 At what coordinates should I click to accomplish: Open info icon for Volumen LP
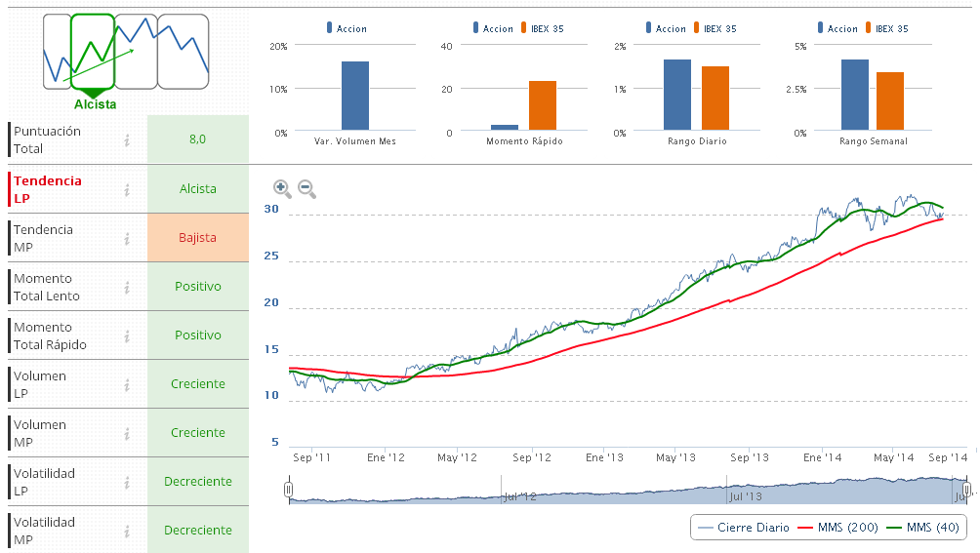click(x=127, y=384)
